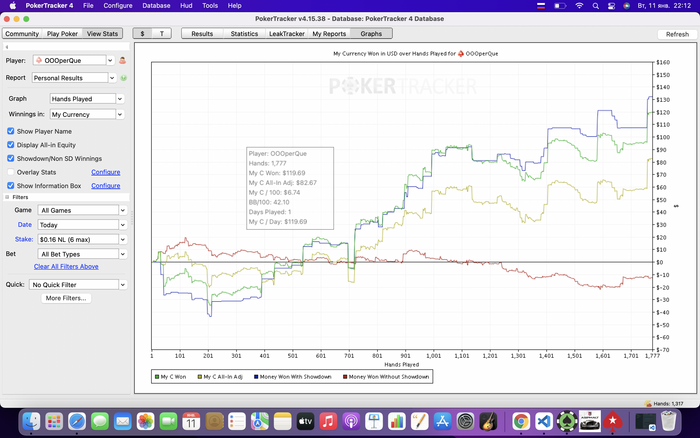Image resolution: width=700 pixels, height=438 pixels.
Task: Switch to the LeakTracker tab
Action: 287,33
